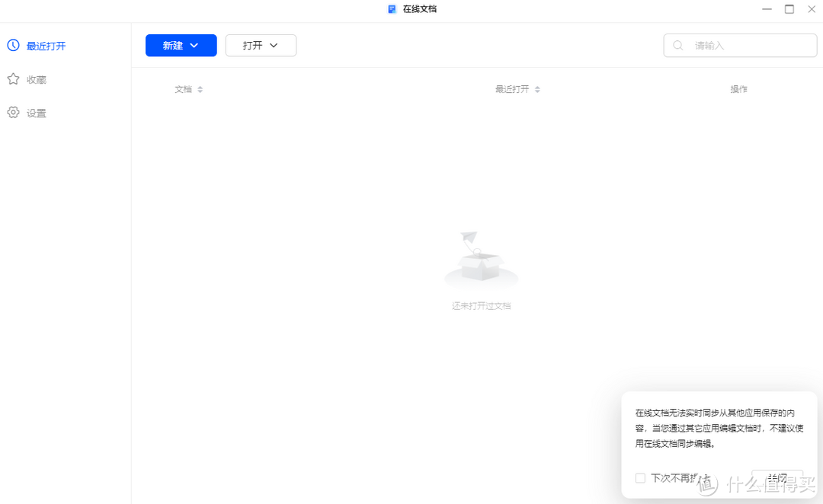Click the star icon next to 收藏
The height and width of the screenshot is (504, 823).
12,78
